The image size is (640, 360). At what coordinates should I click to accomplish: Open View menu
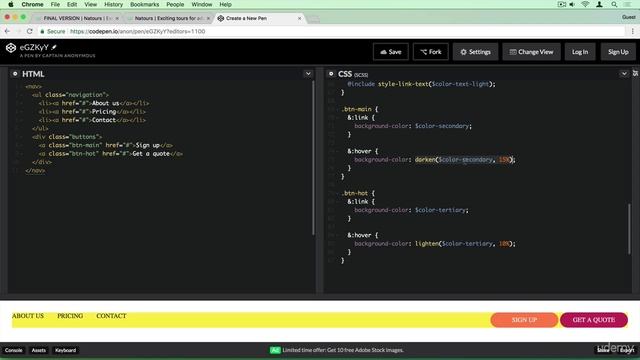(91, 4)
